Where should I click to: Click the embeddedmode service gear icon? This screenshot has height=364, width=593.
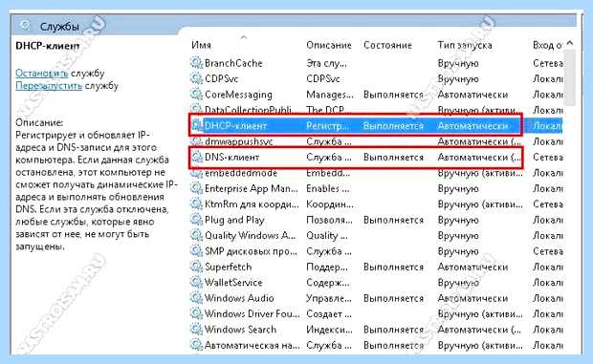pyautogui.click(x=196, y=173)
